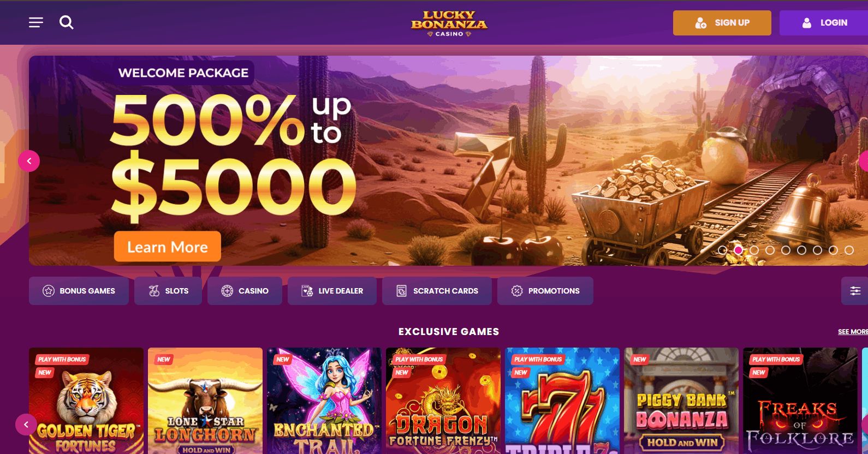Open the filter sliders icon button
This screenshot has width=868, height=454.
coord(855,291)
